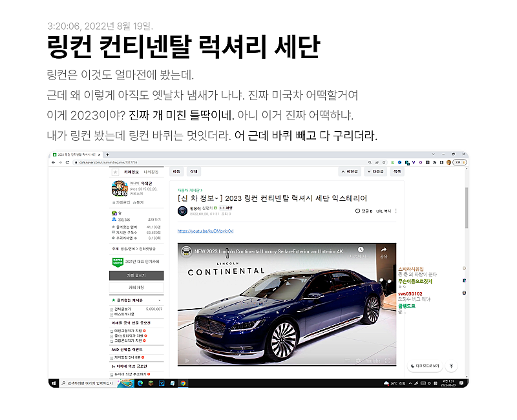
Task: Click the 목록 list button
Action: [x=397, y=171]
